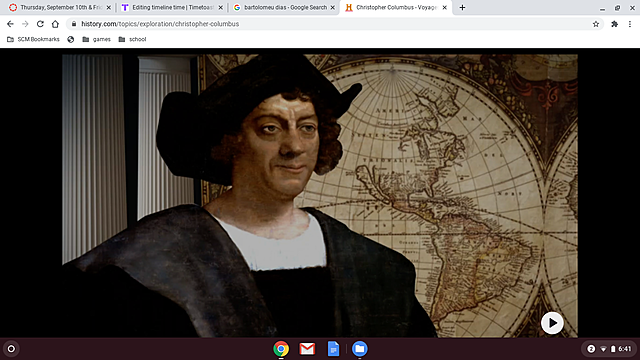The height and width of the screenshot is (360, 640).
Task: Open the school bookmark folder
Action: tap(132, 39)
